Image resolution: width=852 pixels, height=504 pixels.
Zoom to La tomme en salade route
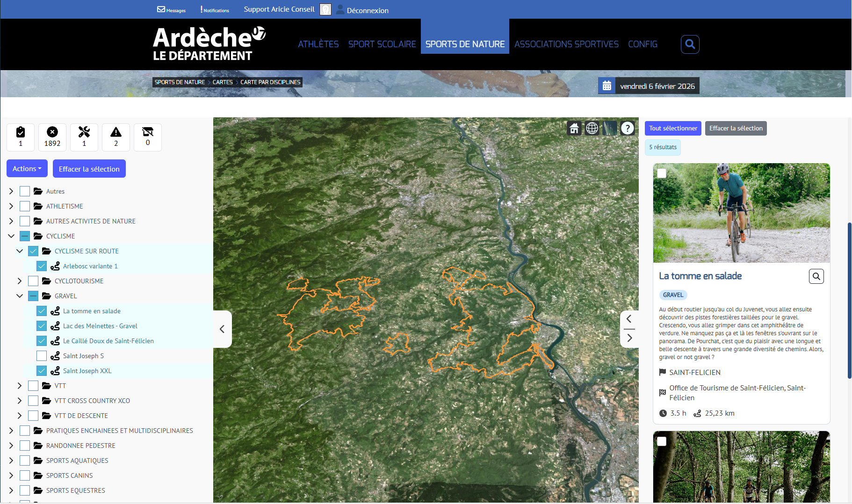816,276
